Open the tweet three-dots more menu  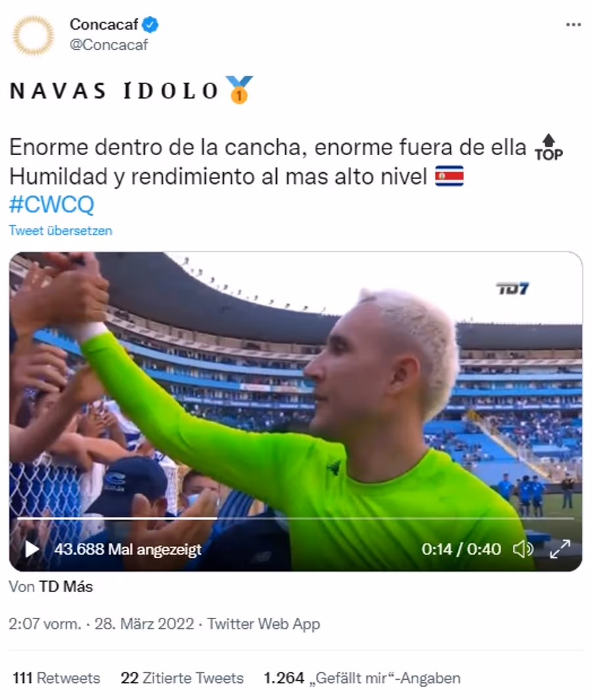(x=573, y=24)
